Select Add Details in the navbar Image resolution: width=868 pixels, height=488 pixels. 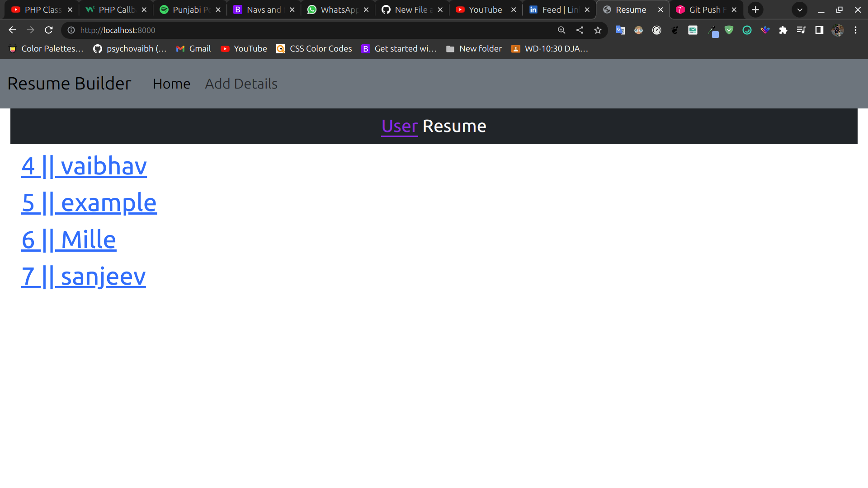241,84
